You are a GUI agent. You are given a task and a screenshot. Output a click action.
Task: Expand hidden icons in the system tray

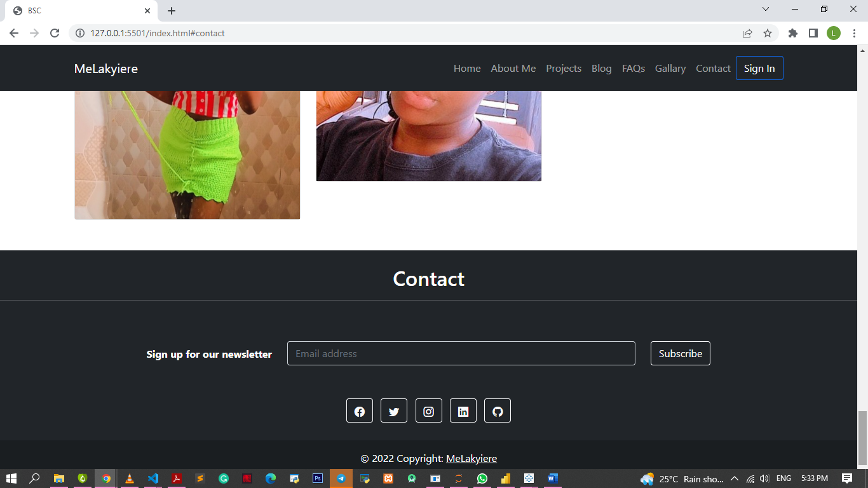point(734,478)
